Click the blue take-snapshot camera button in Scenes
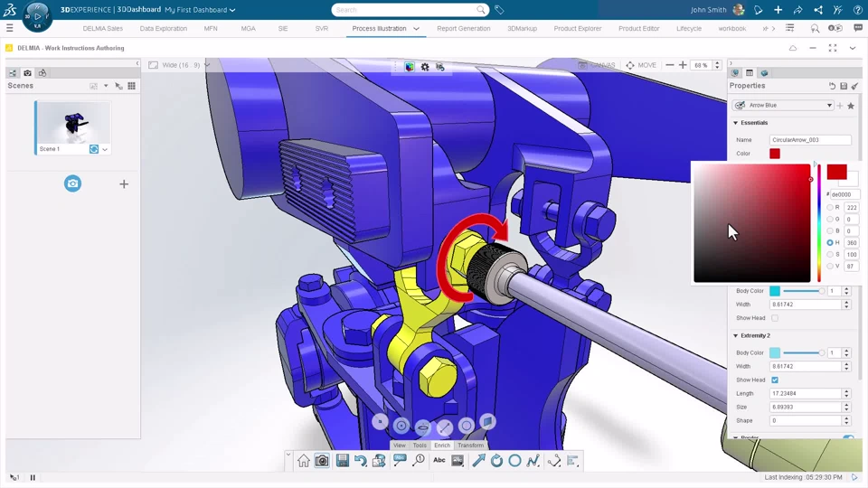This screenshot has height=488, width=868. (x=72, y=183)
